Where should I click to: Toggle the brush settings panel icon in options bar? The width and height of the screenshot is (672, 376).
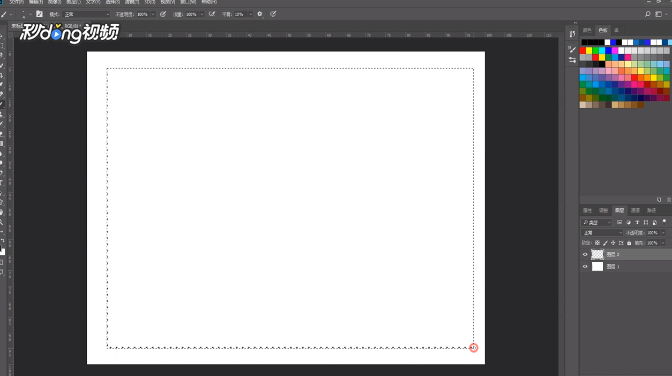coord(39,14)
